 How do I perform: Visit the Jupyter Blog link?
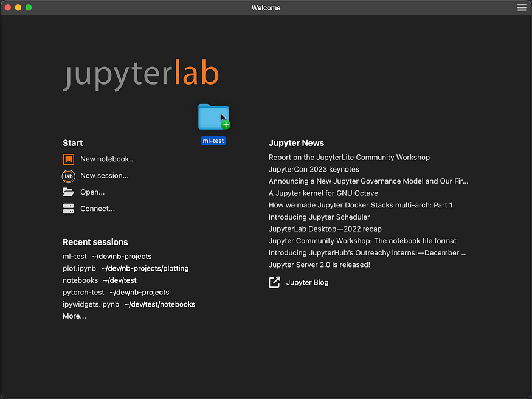tap(308, 282)
